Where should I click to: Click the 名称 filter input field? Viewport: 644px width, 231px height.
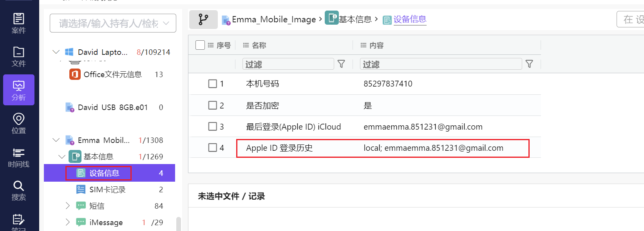tap(288, 64)
